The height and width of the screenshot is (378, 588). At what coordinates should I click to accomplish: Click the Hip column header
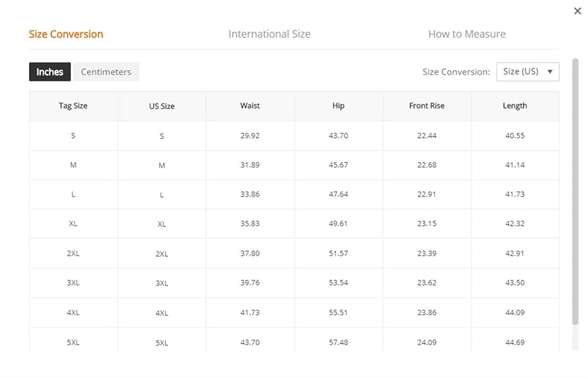pos(338,105)
